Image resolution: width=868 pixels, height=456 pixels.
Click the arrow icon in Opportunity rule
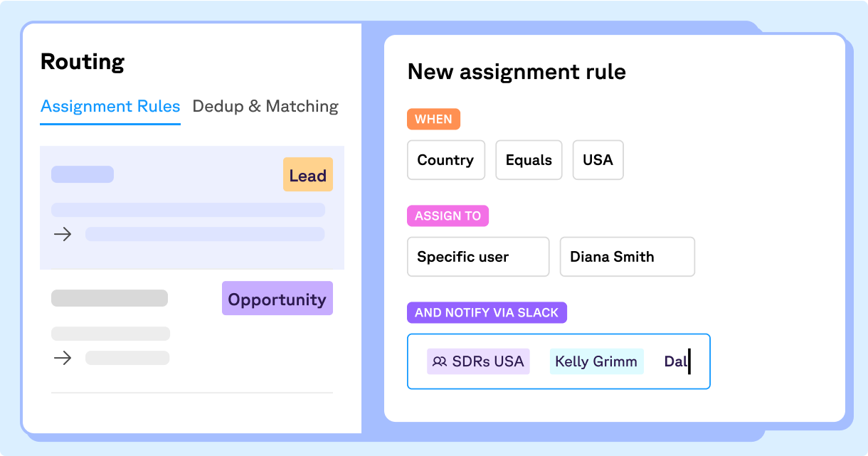click(63, 358)
